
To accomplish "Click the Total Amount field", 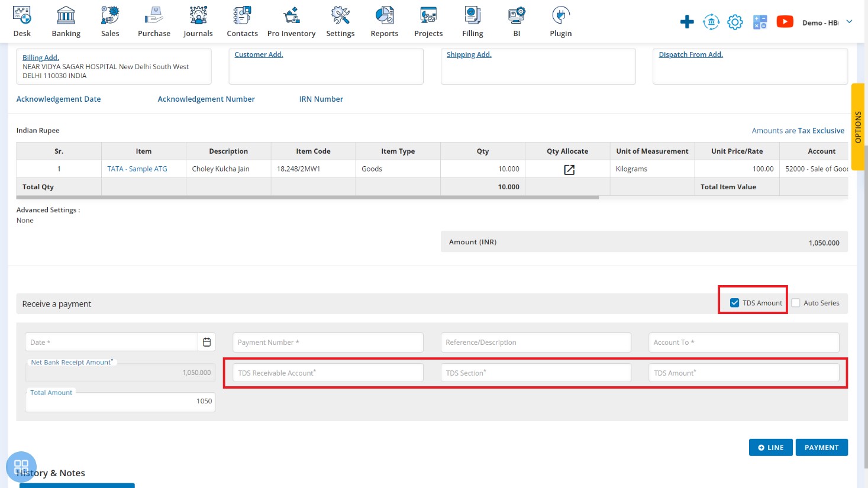I will [x=120, y=402].
